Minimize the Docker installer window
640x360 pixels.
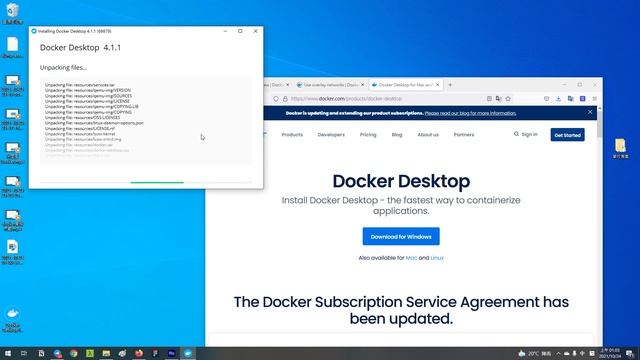tap(225, 31)
